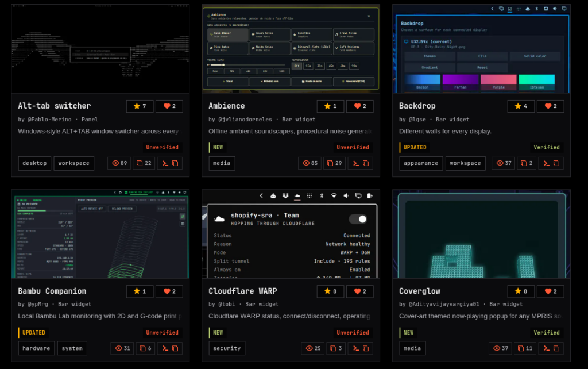
Task: Star the Bambu Companion plugin
Action: click(140, 291)
